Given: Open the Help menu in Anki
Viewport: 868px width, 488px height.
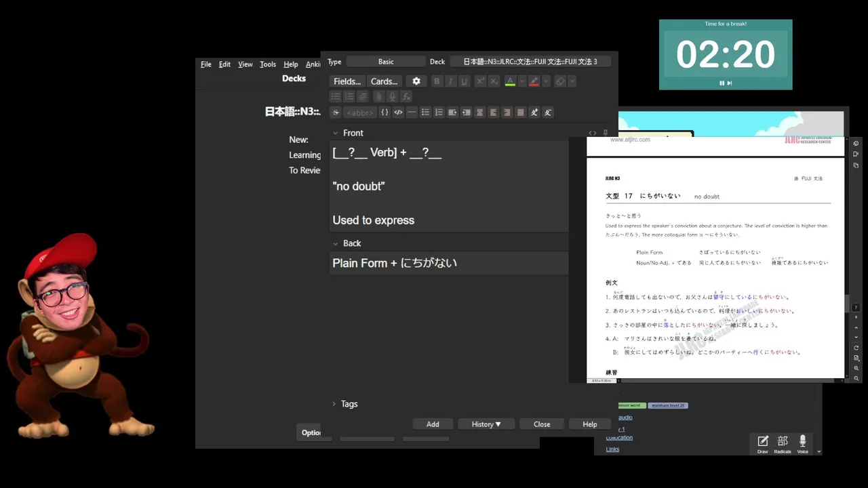Looking at the screenshot, I should [291, 64].
